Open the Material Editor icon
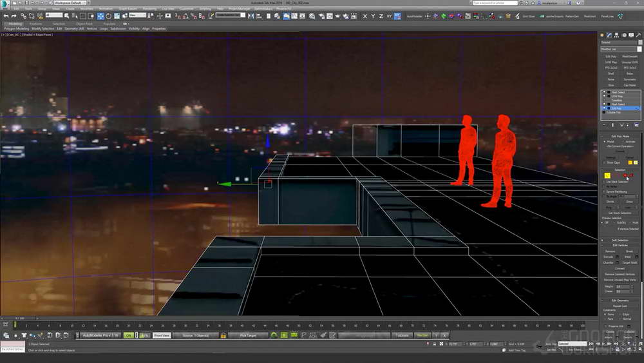The height and width of the screenshot is (363, 644). (x=312, y=16)
